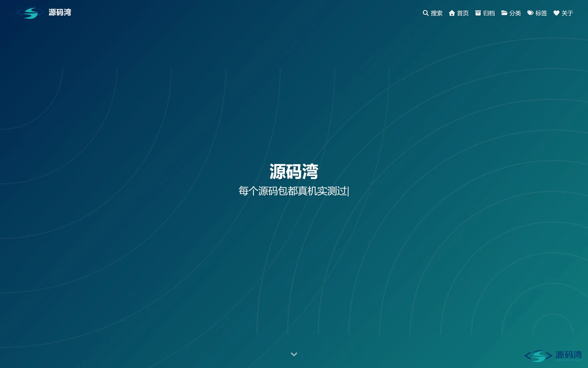Click the large 源码湾 heading

[294, 172]
